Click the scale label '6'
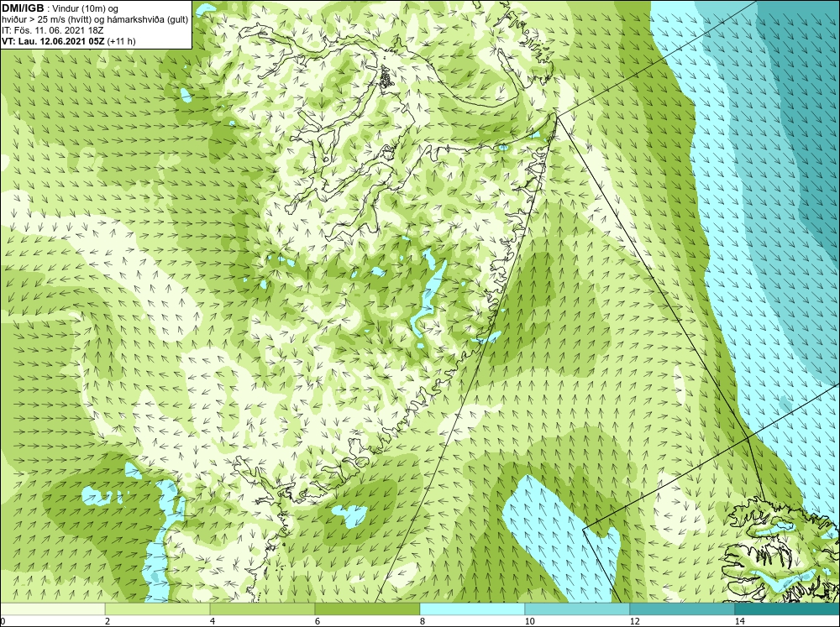 [x=318, y=621]
